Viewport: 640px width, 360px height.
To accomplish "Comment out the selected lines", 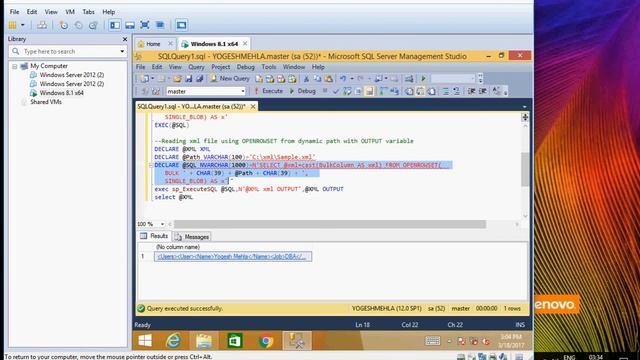I will tap(445, 91).
